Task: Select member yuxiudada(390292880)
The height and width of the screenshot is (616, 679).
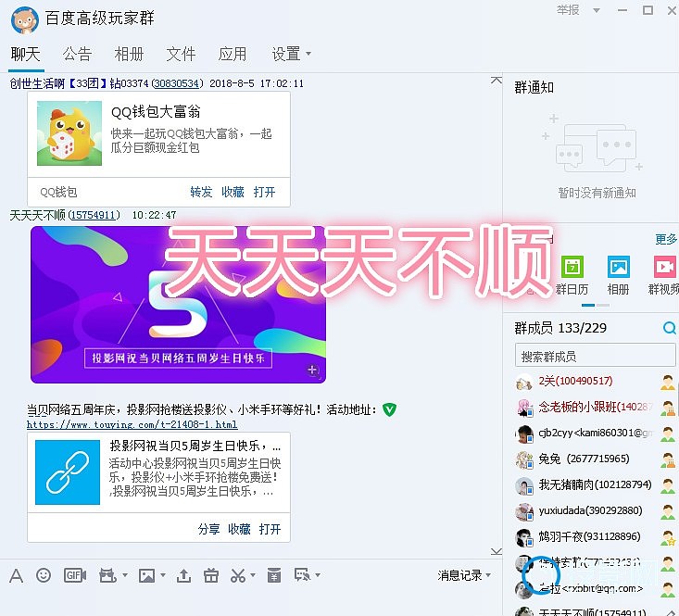Action: pos(595,511)
